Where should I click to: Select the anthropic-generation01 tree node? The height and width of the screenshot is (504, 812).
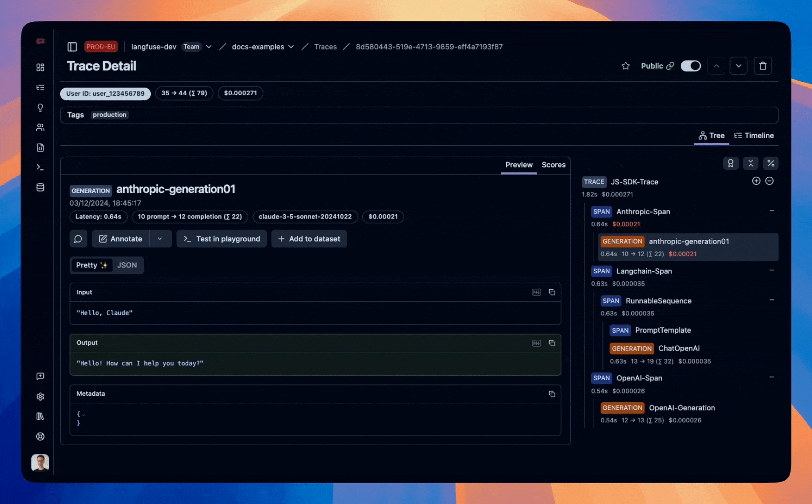pyautogui.click(x=688, y=247)
